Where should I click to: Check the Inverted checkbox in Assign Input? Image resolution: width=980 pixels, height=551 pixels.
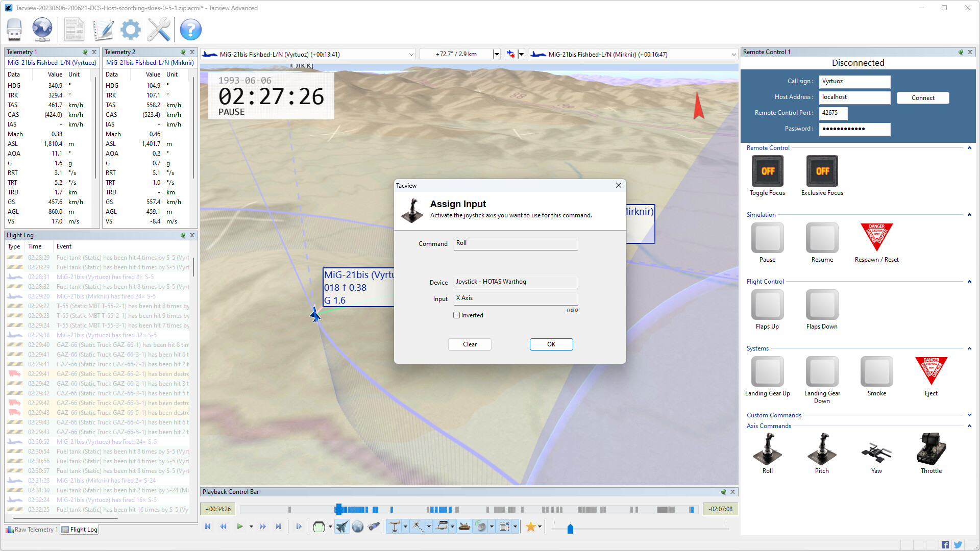(x=457, y=315)
